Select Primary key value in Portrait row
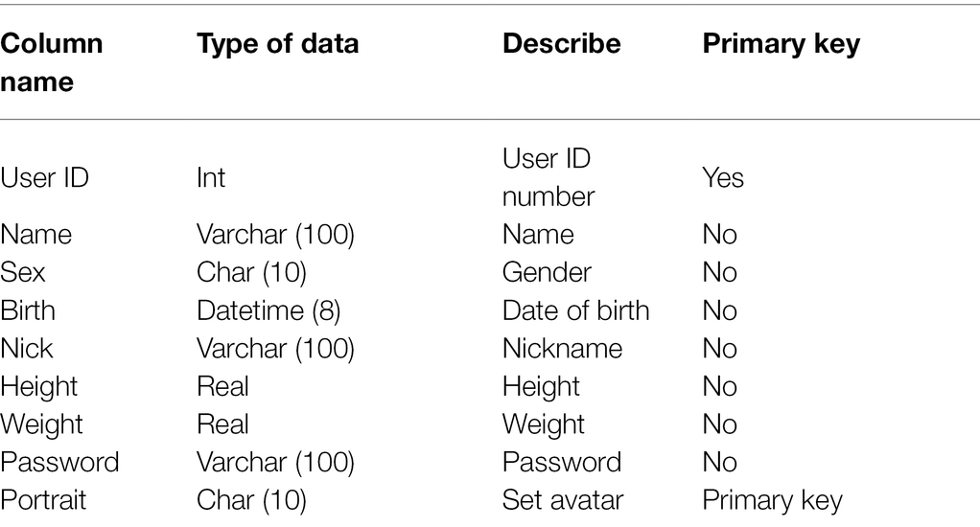 click(x=773, y=501)
